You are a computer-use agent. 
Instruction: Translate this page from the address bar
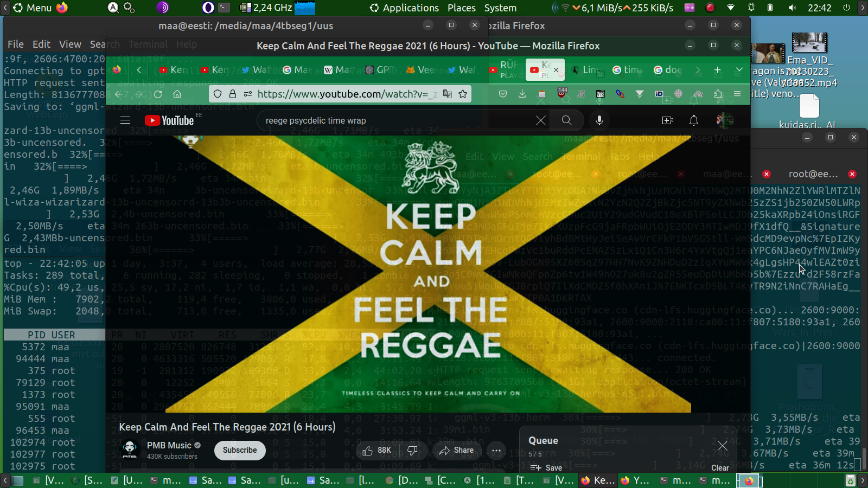point(448,94)
